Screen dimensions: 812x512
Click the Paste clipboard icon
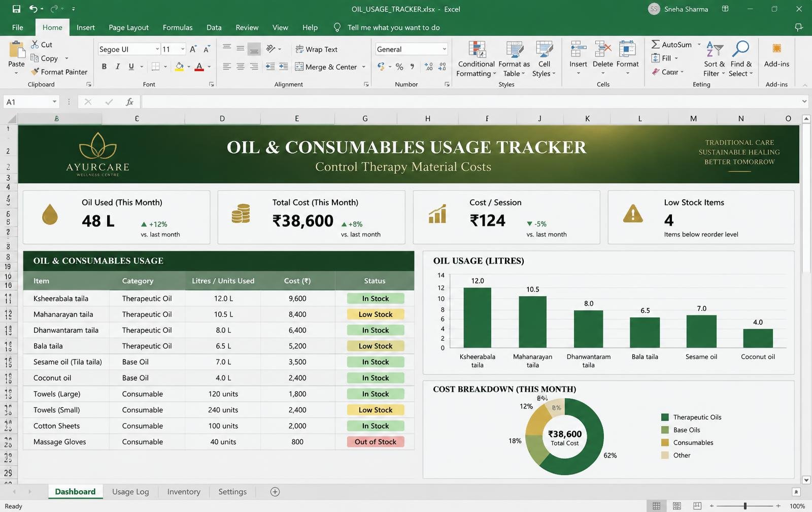(x=17, y=50)
